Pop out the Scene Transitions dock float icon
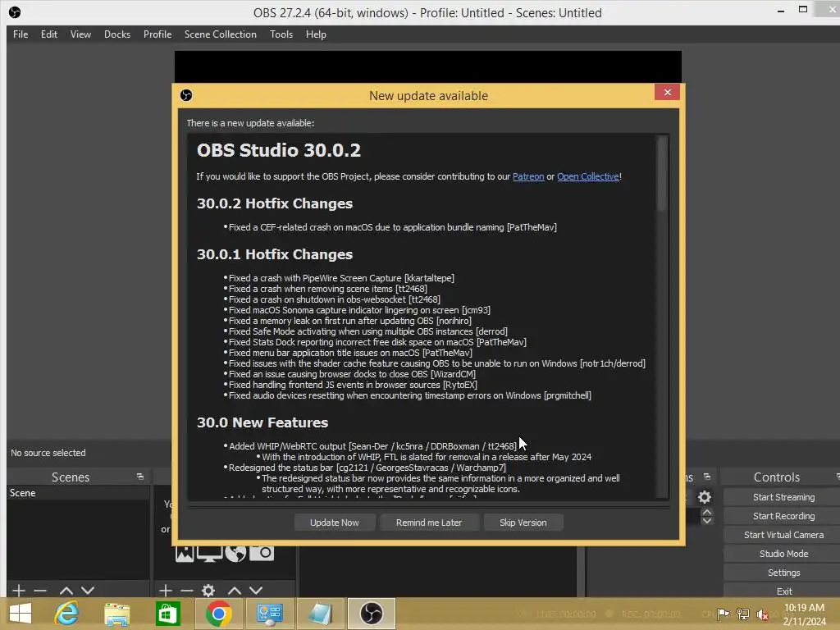Image resolution: width=840 pixels, height=630 pixels. pos(707,477)
